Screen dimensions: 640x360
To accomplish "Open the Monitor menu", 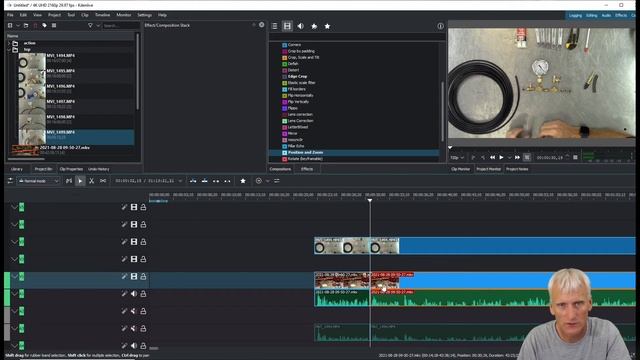I will coord(124,15).
